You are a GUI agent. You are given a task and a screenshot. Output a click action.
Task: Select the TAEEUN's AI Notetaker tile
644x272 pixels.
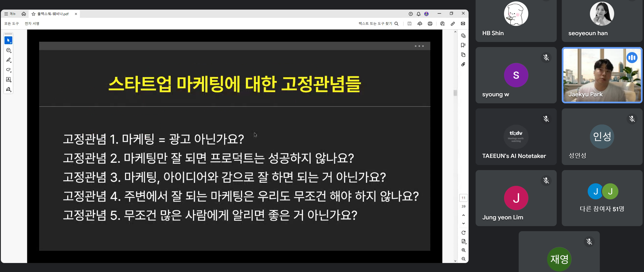point(516,137)
